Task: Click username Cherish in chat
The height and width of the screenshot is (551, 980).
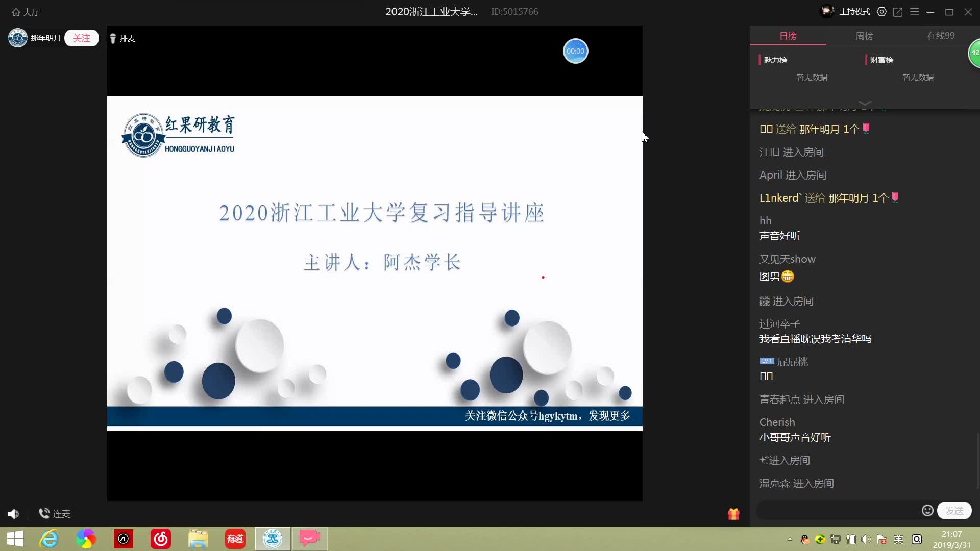Action: click(777, 422)
